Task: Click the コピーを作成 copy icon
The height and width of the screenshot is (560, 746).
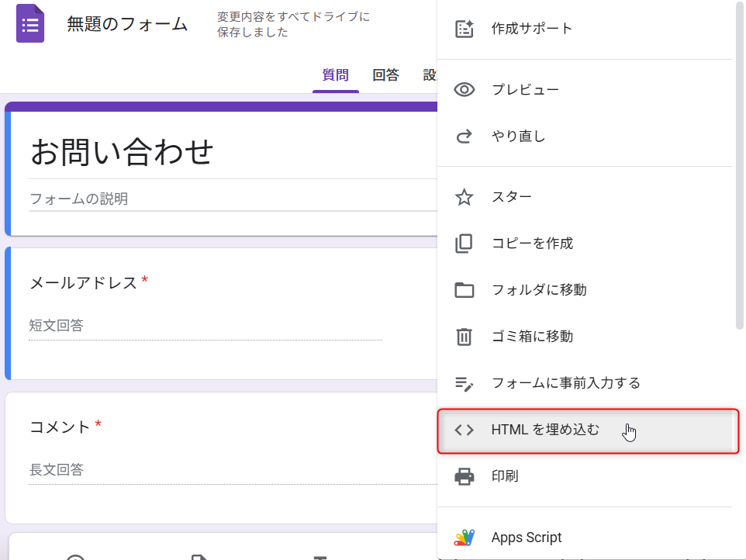Action: click(x=465, y=243)
